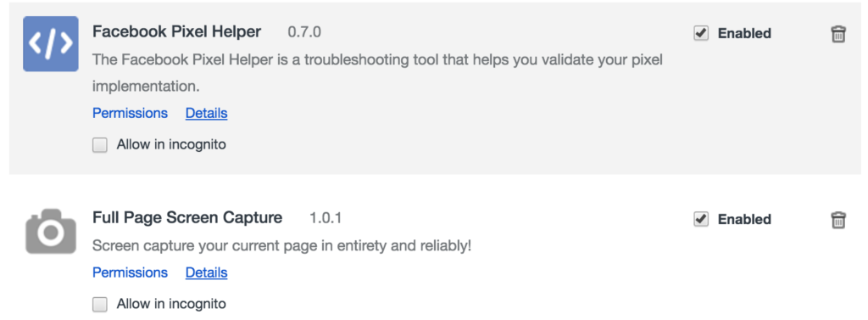Image resolution: width=868 pixels, height=320 pixels.
Task: Click the 'Enabled' label beside Facebook Pixel Helper
Action: pyautogui.click(x=744, y=33)
